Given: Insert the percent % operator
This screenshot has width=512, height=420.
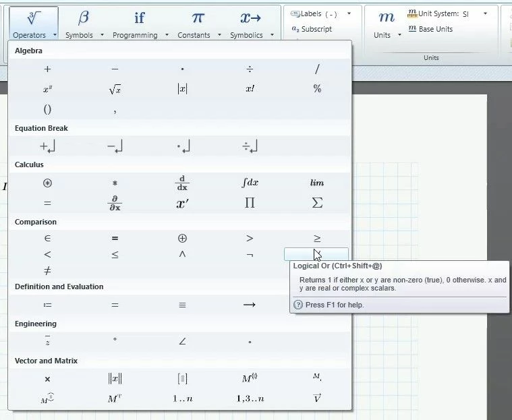Looking at the screenshot, I should 317,88.
